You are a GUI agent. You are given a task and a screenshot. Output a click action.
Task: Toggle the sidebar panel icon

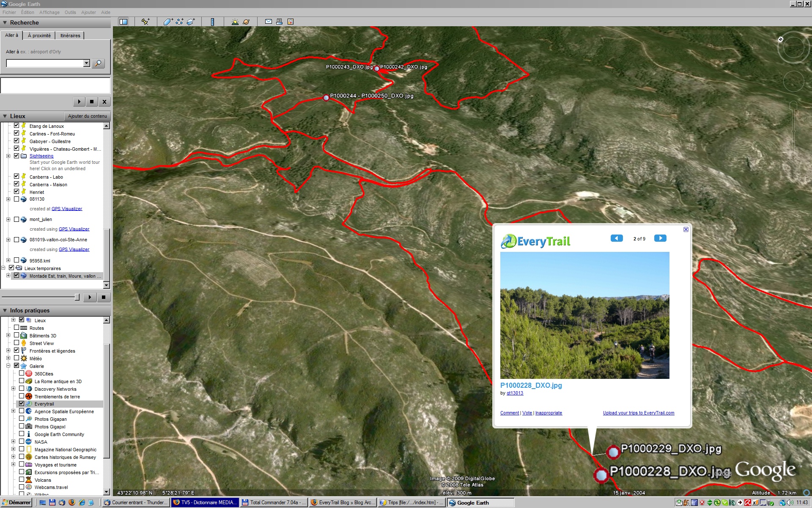click(123, 22)
